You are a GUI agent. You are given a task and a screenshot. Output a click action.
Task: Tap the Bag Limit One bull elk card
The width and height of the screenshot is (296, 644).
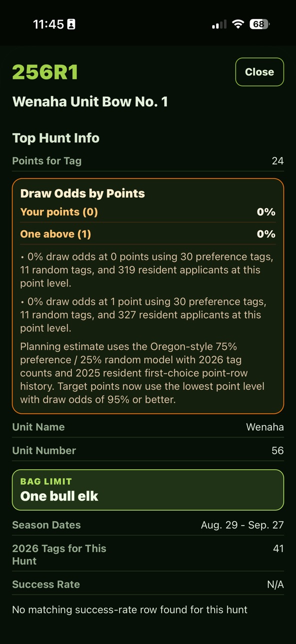[x=148, y=490]
